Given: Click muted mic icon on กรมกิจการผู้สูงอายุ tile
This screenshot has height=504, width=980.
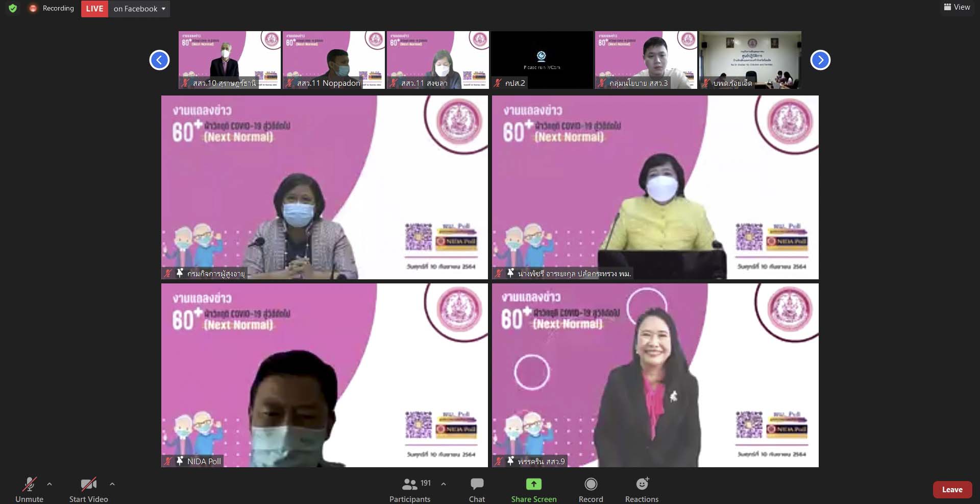Looking at the screenshot, I should [168, 273].
